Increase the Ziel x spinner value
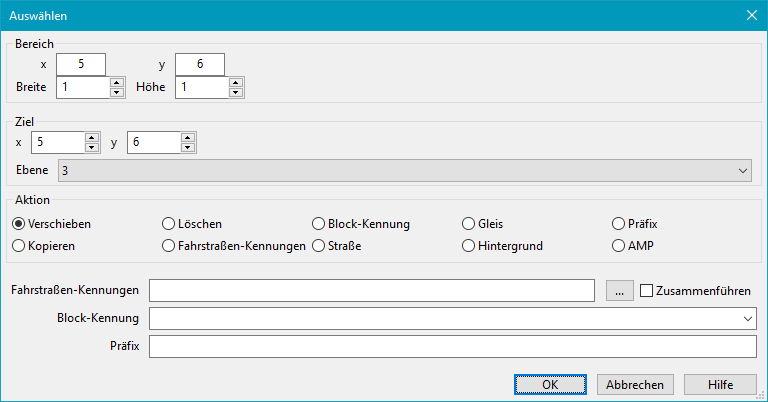 pyautogui.click(x=93, y=138)
